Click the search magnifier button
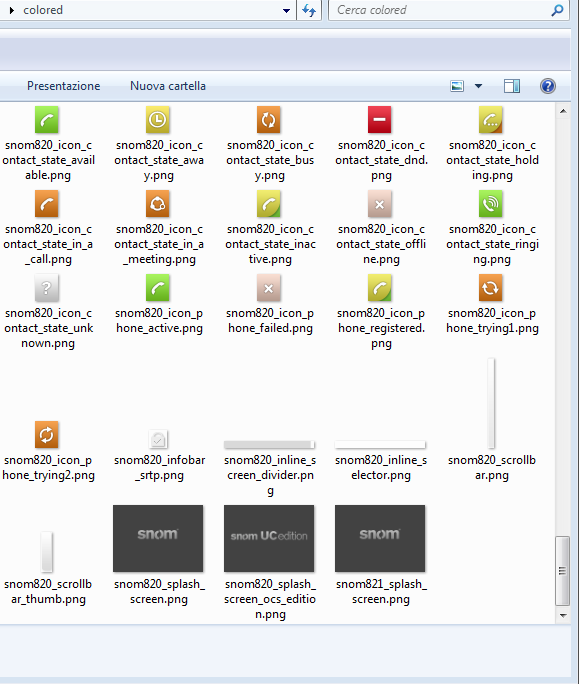The height and width of the screenshot is (684, 579). point(557,10)
